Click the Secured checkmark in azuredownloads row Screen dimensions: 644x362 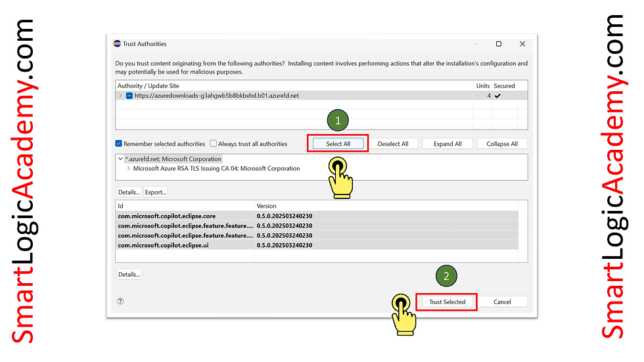[x=498, y=96]
